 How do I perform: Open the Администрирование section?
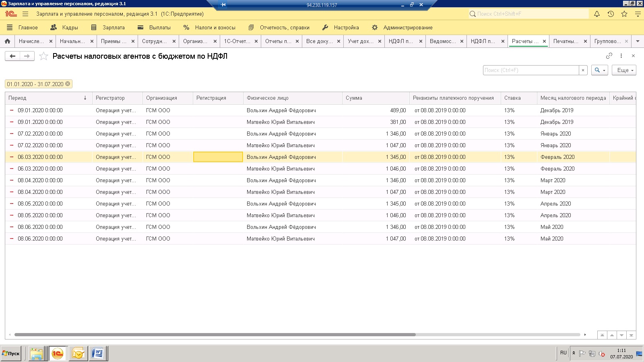click(402, 27)
